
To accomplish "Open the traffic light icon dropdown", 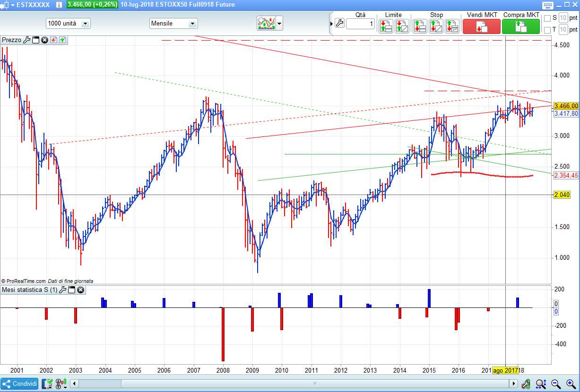I will click(x=61, y=384).
